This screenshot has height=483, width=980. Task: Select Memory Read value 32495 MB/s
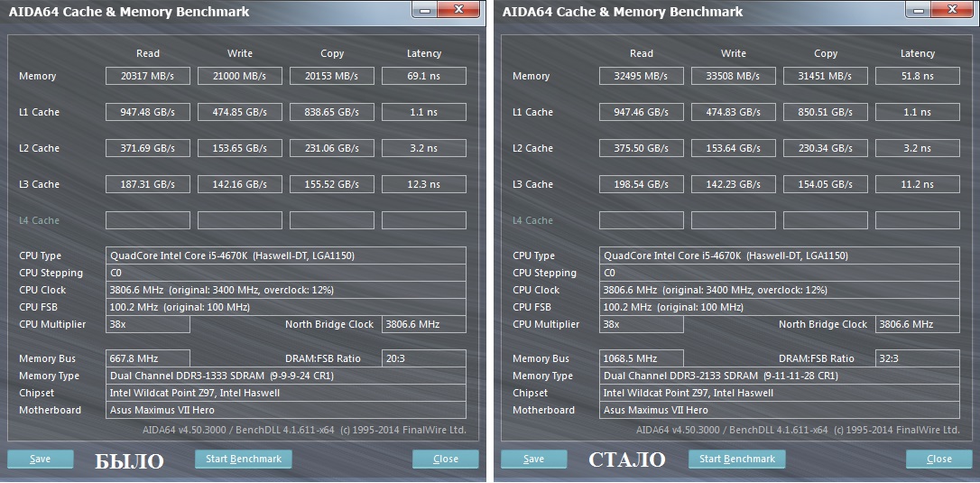[x=642, y=76]
